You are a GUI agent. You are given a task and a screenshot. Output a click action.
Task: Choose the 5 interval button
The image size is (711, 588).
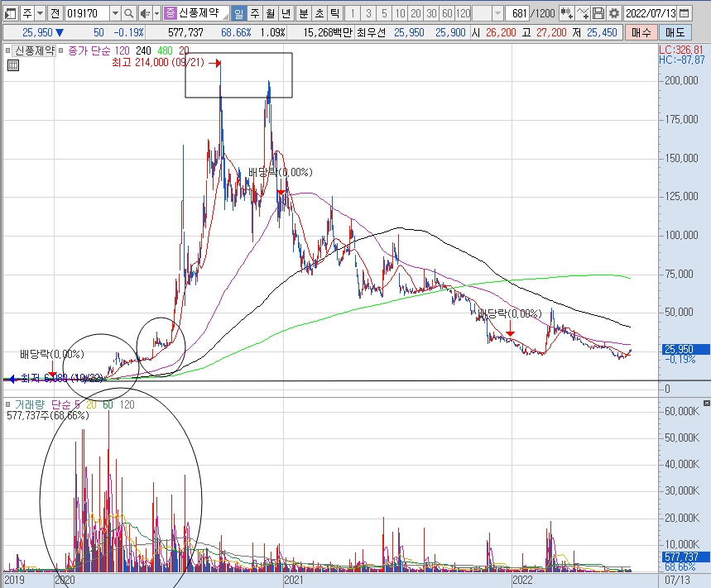coord(384,13)
